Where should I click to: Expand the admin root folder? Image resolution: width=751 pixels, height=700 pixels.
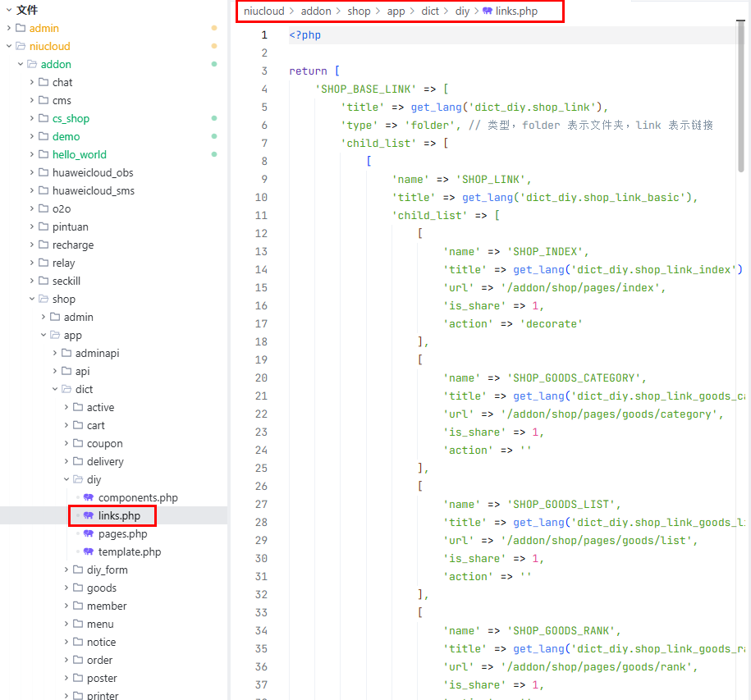9,29
